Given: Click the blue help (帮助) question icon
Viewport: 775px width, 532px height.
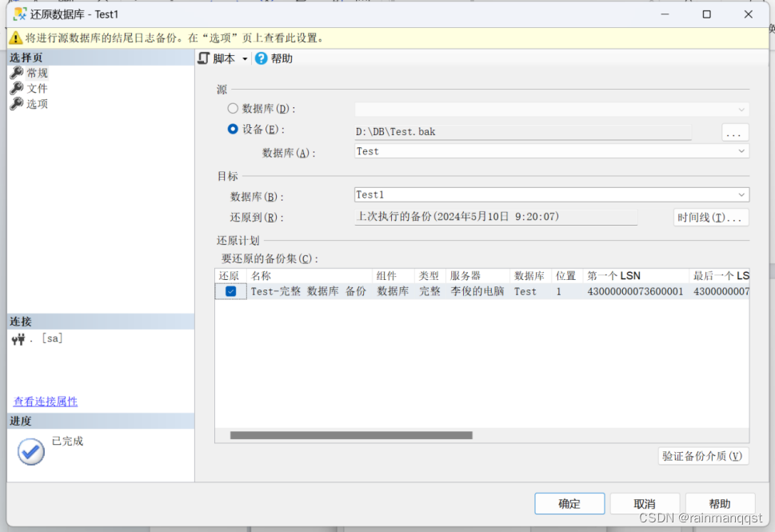Looking at the screenshot, I should pos(261,58).
